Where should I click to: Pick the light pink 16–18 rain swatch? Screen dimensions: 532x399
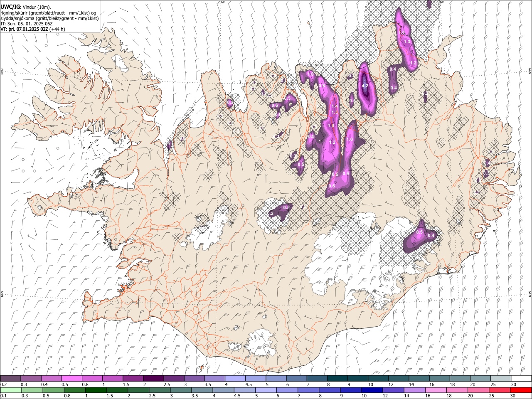(436, 390)
